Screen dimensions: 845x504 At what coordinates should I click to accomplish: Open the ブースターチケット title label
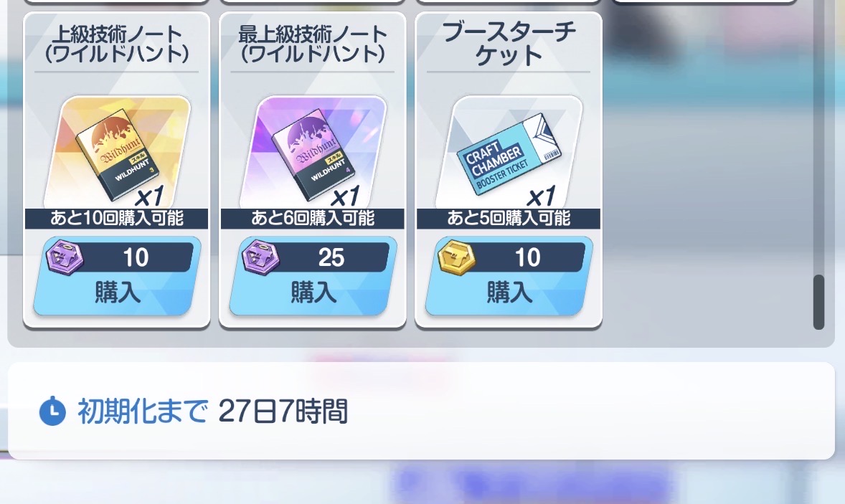509,44
